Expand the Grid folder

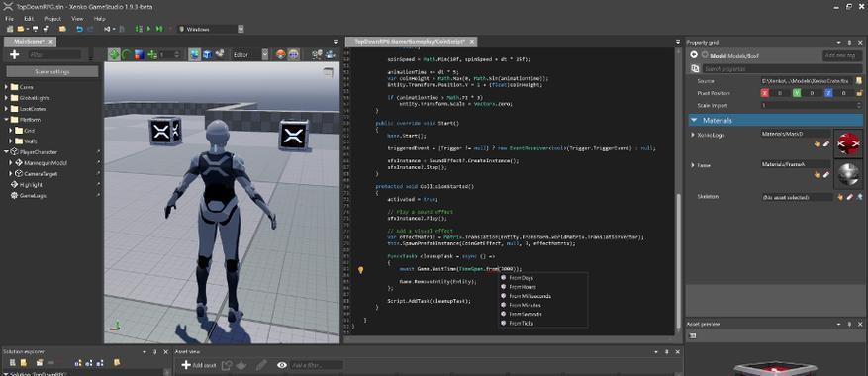pyautogui.click(x=11, y=131)
